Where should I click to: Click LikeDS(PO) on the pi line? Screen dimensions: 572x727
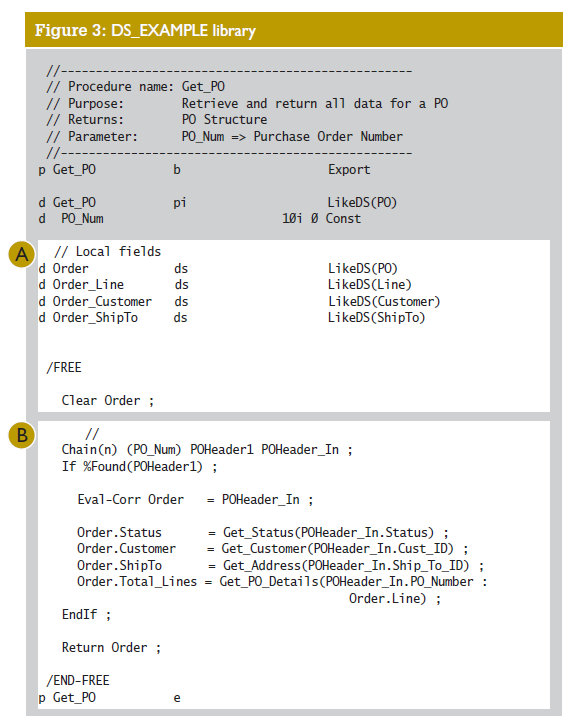coord(362,203)
